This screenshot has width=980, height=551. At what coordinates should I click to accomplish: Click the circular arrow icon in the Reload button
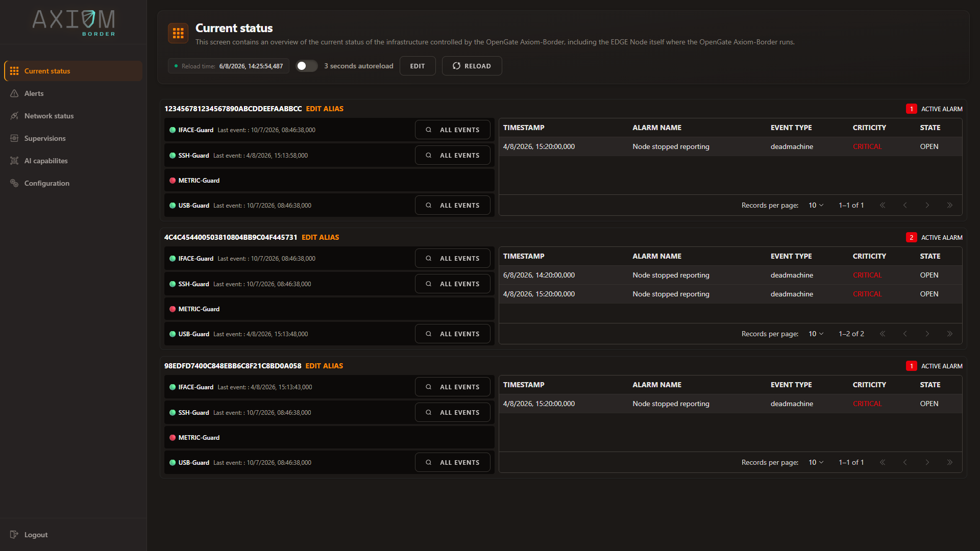tap(456, 66)
